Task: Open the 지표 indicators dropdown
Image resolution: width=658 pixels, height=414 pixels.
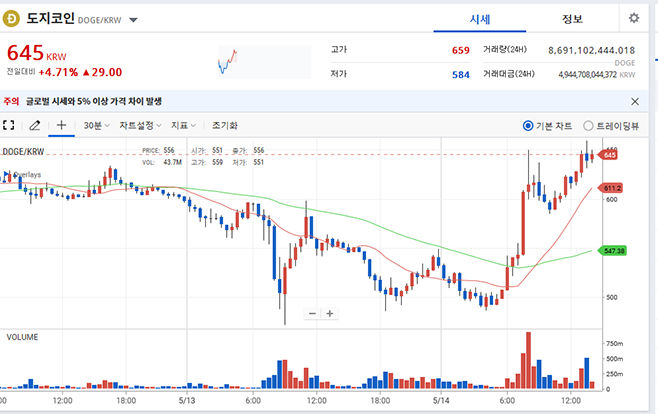Action: click(x=183, y=125)
